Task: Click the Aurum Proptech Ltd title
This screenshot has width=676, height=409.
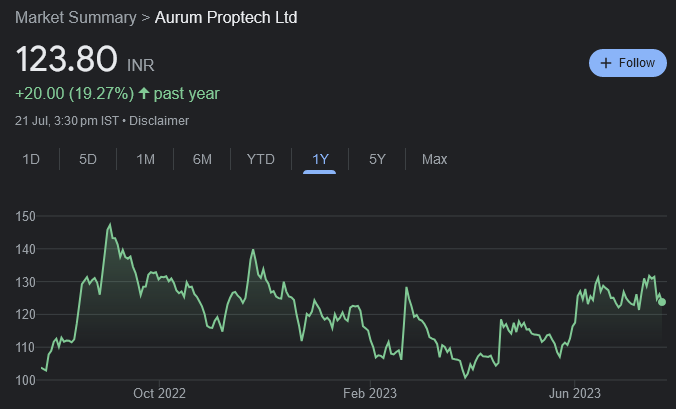Action: click(226, 18)
